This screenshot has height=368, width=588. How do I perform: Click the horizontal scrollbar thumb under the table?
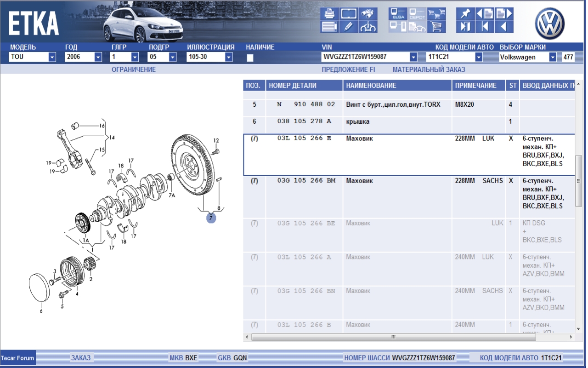tap(394, 337)
